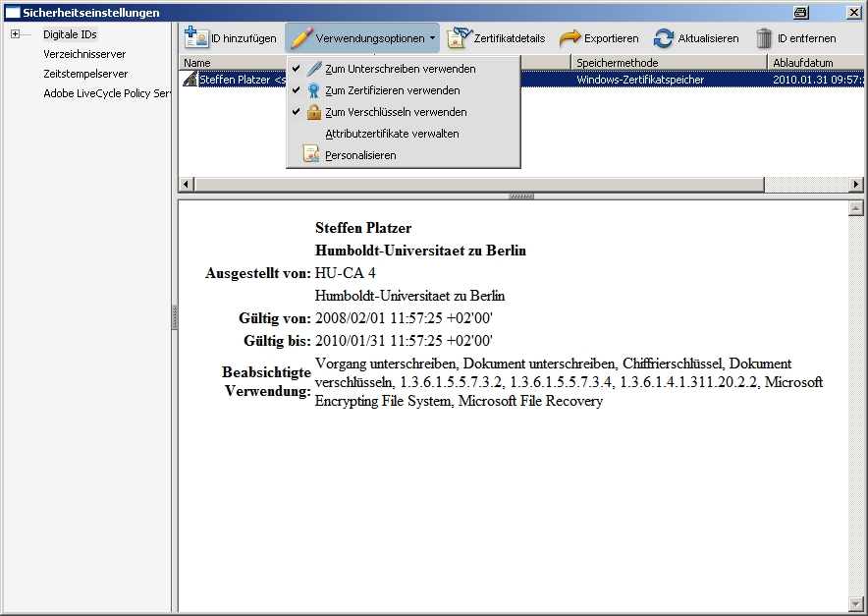Image resolution: width=868 pixels, height=616 pixels.
Task: Click the Aktualisieren refresh icon
Action: pyautogui.click(x=664, y=38)
